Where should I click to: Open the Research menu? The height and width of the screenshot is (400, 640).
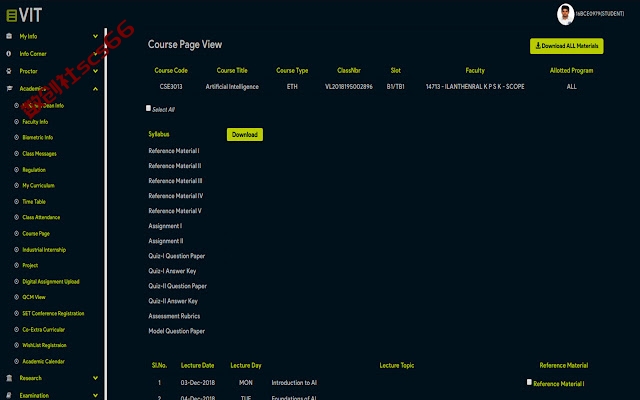click(31, 378)
